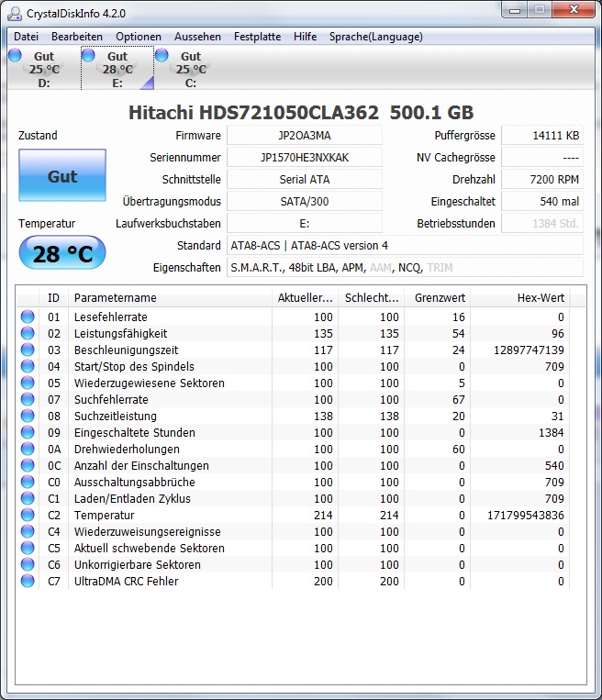602x700 pixels.
Task: Click status orb for Temperatur C2 row
Action: click(28, 515)
